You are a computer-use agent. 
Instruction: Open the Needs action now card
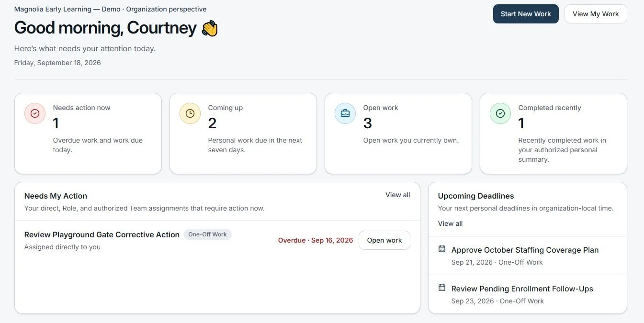tap(88, 134)
